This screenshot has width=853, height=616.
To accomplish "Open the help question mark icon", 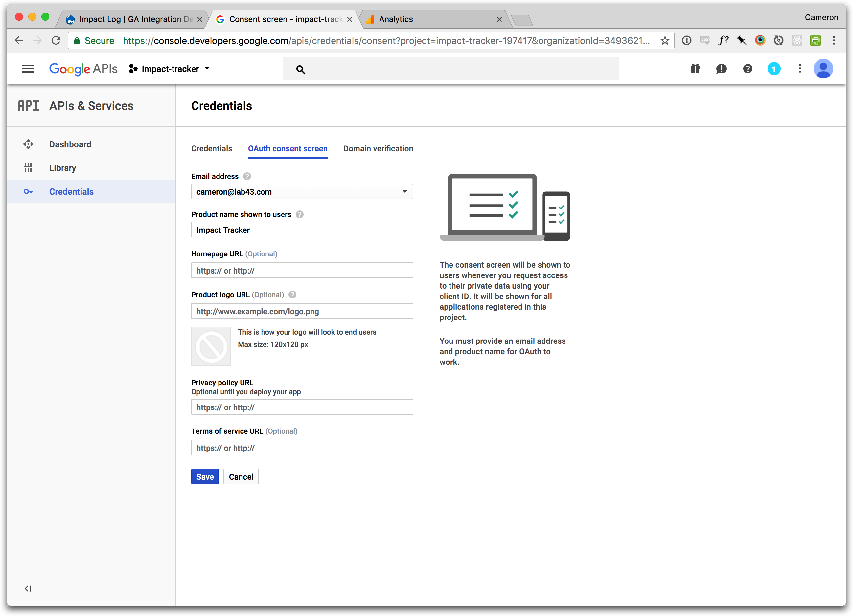I will 747,69.
